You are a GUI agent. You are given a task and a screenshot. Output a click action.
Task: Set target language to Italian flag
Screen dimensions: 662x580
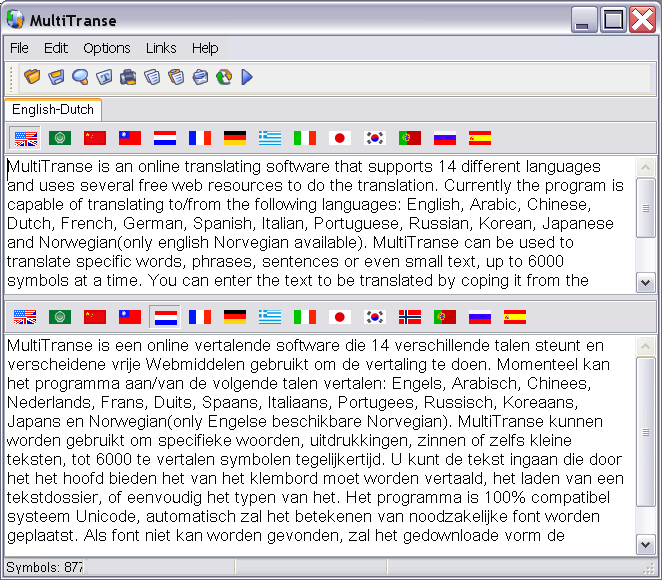point(305,317)
